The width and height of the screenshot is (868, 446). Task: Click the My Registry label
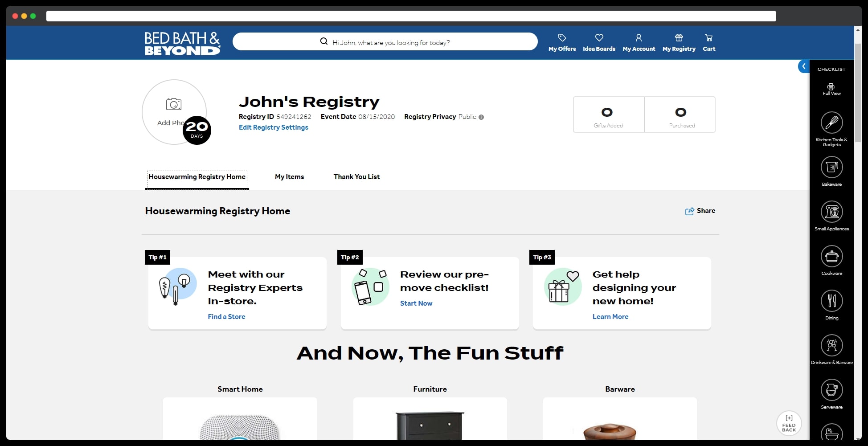coord(679,49)
